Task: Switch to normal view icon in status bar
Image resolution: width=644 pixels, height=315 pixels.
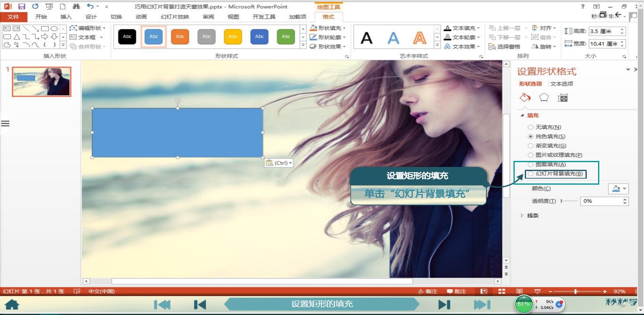Action: pos(484,291)
